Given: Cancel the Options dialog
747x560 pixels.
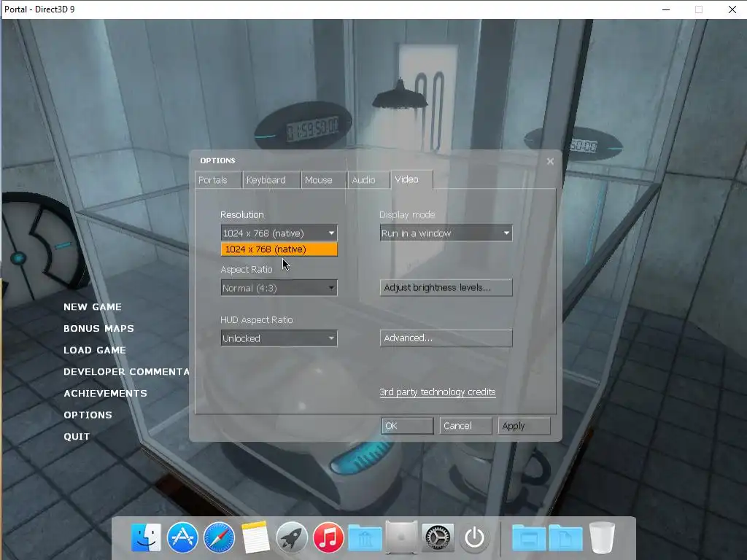Looking at the screenshot, I should (465, 426).
